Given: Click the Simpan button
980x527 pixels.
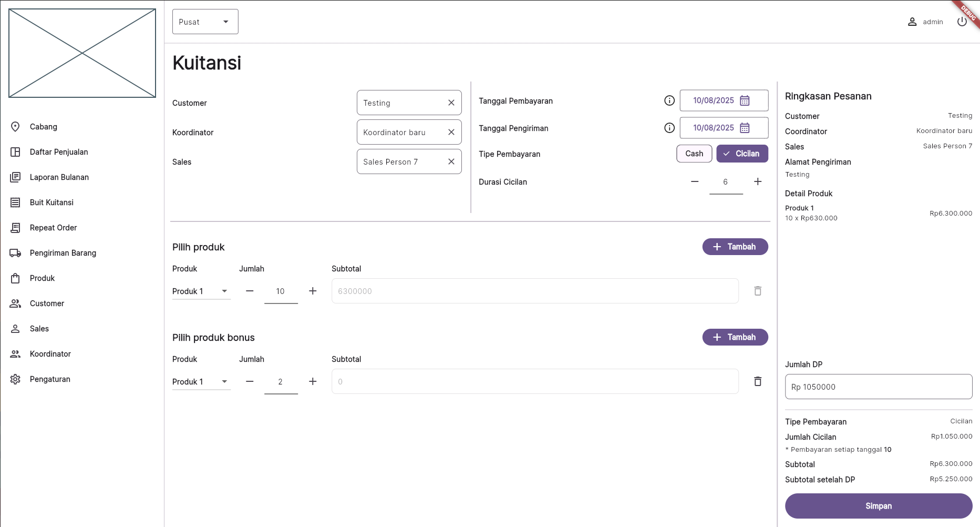Looking at the screenshot, I should tap(878, 505).
